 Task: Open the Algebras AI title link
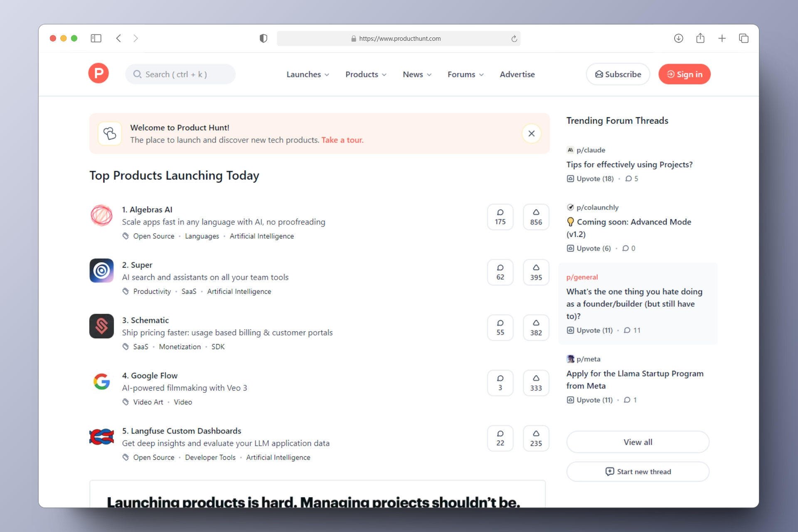tap(147, 209)
